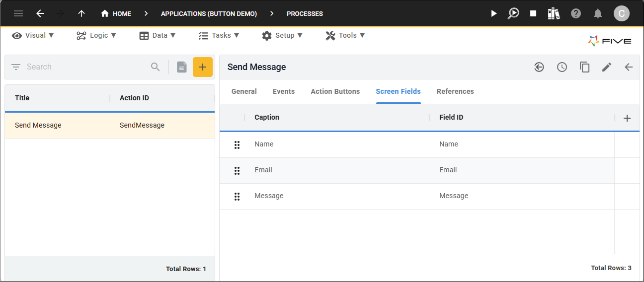
Task: Click APPLICATIONS (BUTTON DEMO) breadcrumb
Action: click(x=209, y=13)
